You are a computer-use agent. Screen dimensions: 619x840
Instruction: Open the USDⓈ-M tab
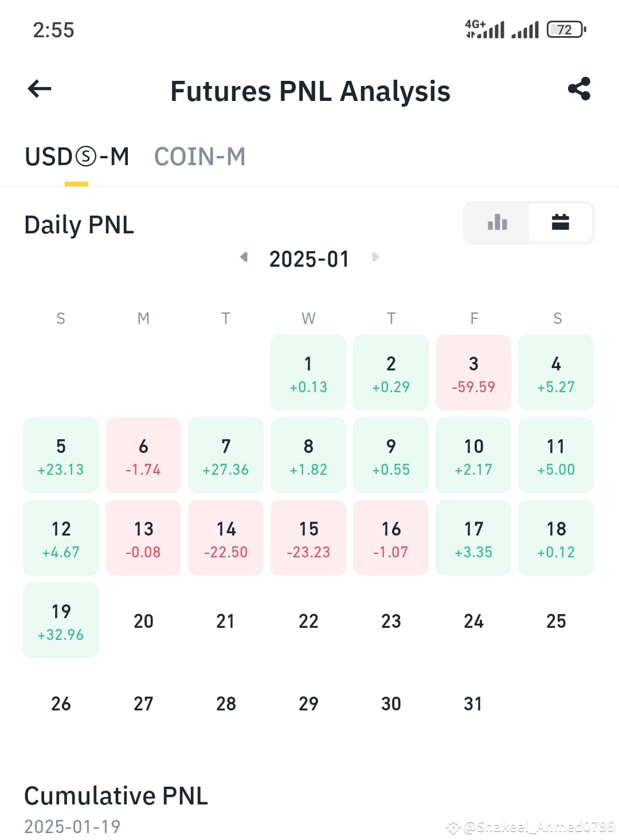click(77, 157)
